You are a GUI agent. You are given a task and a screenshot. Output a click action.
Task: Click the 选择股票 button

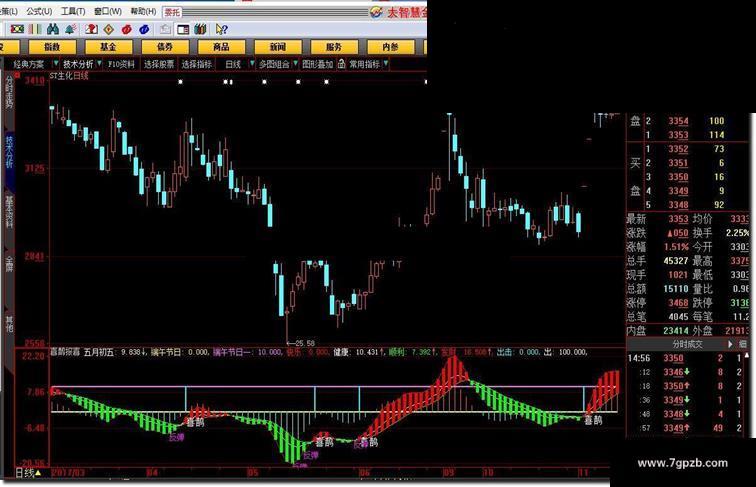coord(159,64)
